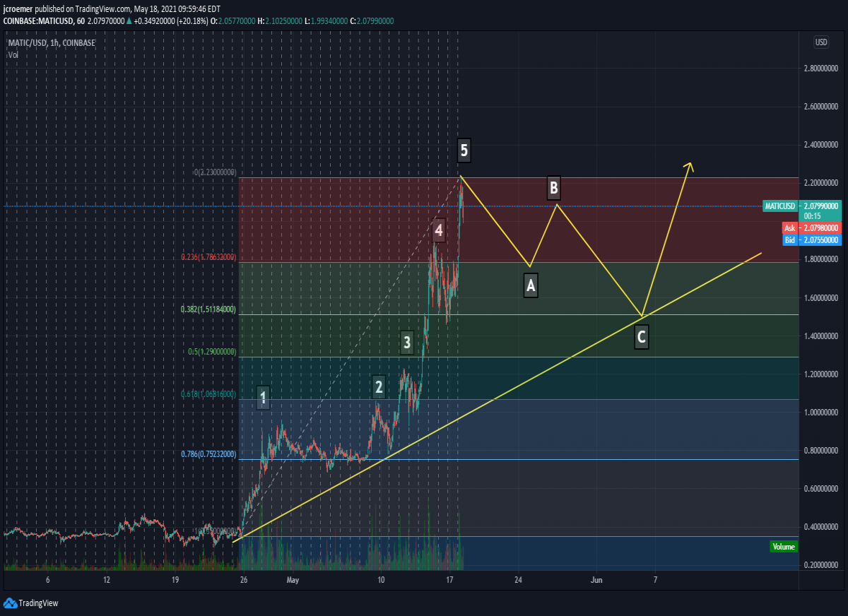
Task: Click the 1.00000000 price axis value
Action: [x=820, y=413]
